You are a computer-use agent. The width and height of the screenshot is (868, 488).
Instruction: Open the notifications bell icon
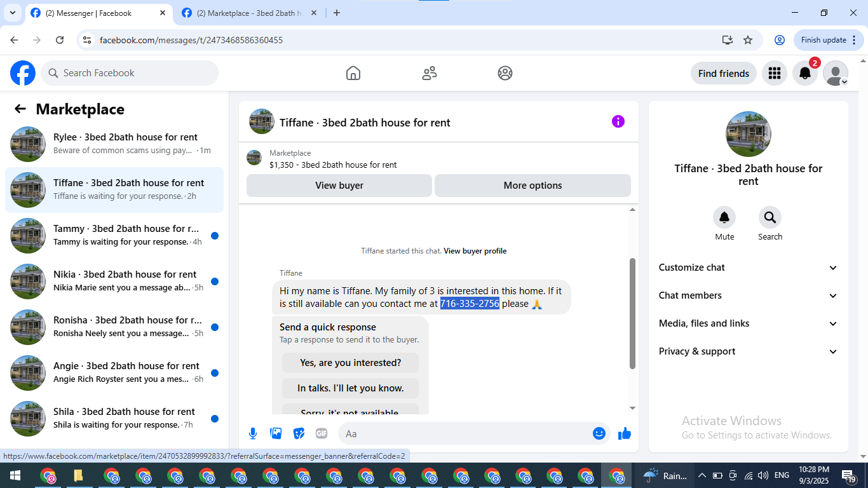[x=804, y=73]
